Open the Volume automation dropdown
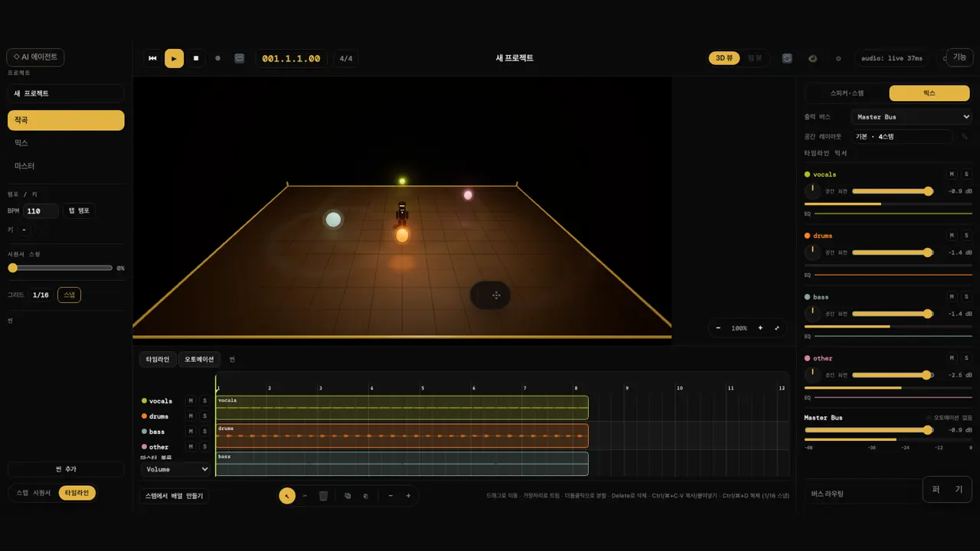The image size is (980, 551). [x=175, y=469]
